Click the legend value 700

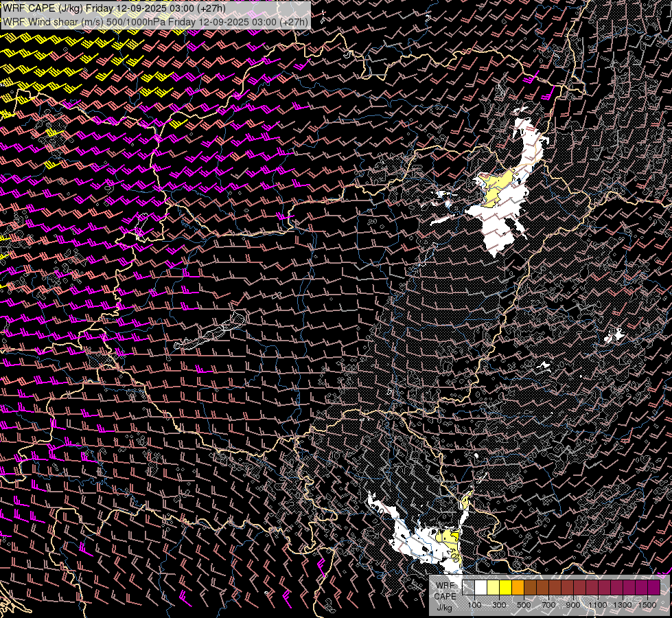pyautogui.click(x=548, y=605)
